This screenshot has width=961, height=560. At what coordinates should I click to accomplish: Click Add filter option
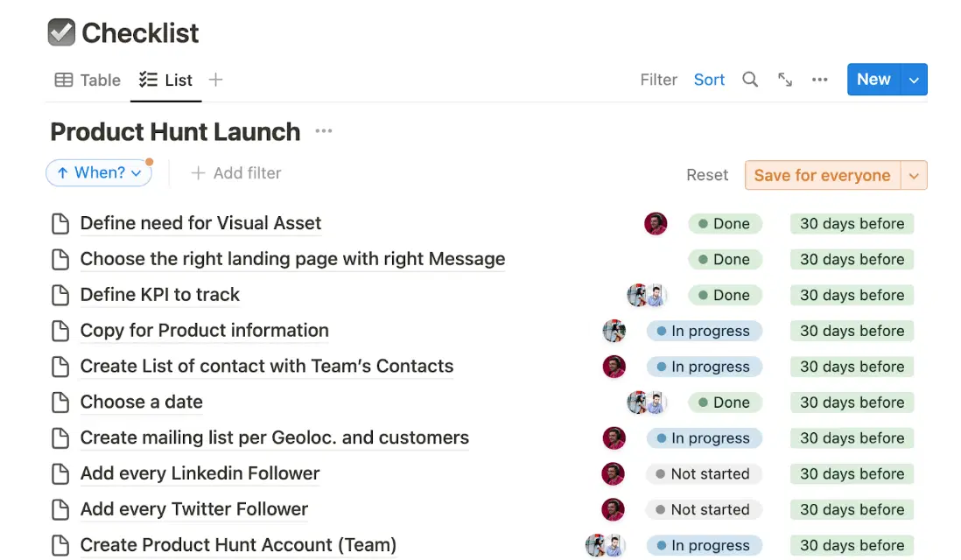(236, 173)
